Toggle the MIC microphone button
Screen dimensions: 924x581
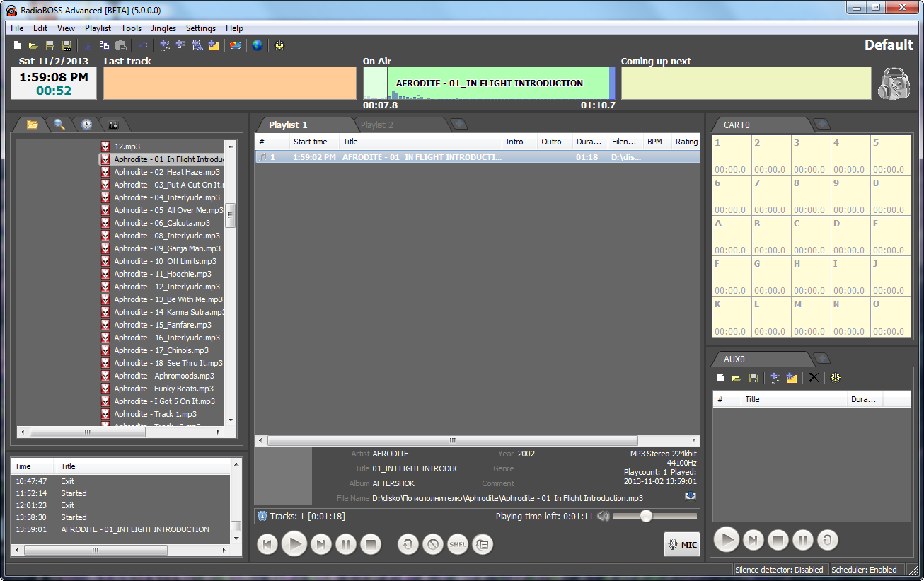[x=682, y=544]
